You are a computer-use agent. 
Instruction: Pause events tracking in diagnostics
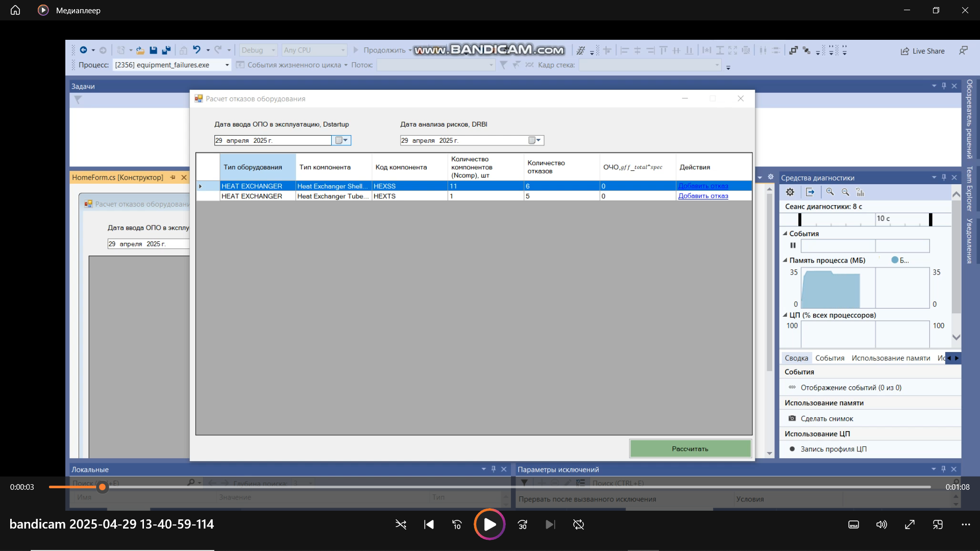[793, 245]
